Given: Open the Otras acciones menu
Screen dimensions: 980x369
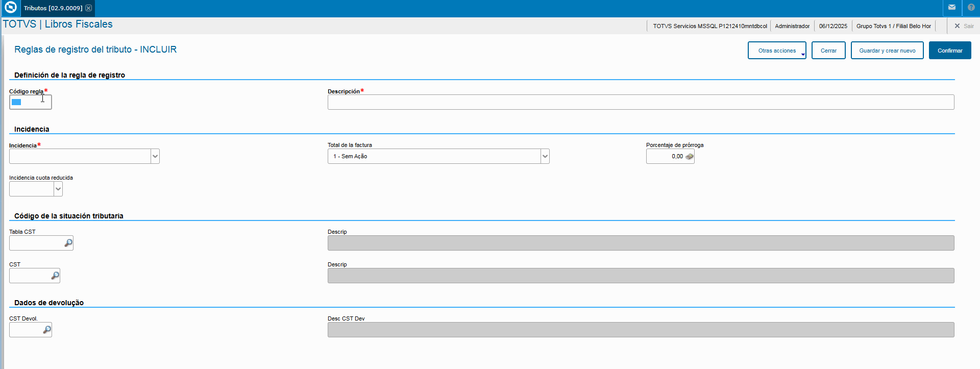Looking at the screenshot, I should [777, 51].
